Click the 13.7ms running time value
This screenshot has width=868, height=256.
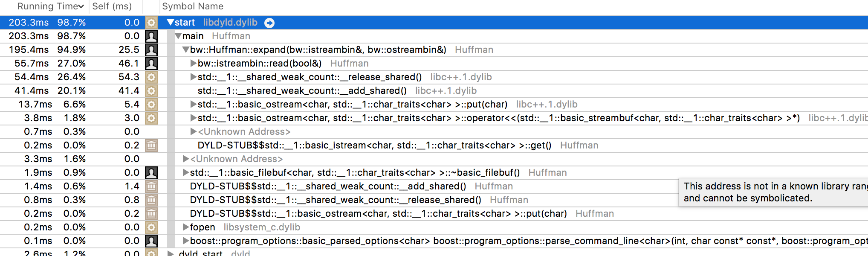click(35, 104)
